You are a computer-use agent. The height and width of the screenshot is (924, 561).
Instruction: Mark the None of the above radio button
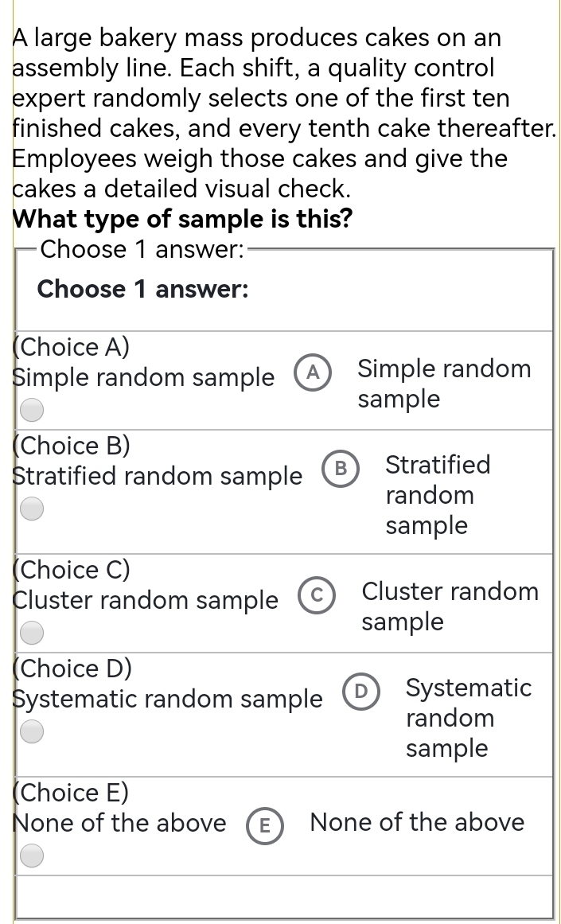[32, 855]
